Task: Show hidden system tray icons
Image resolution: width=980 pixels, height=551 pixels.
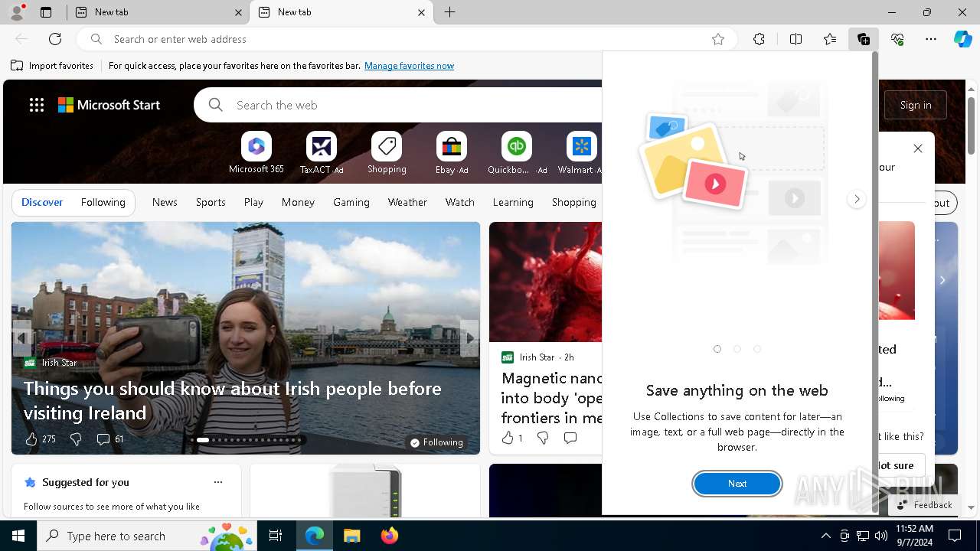Action: [x=825, y=536]
